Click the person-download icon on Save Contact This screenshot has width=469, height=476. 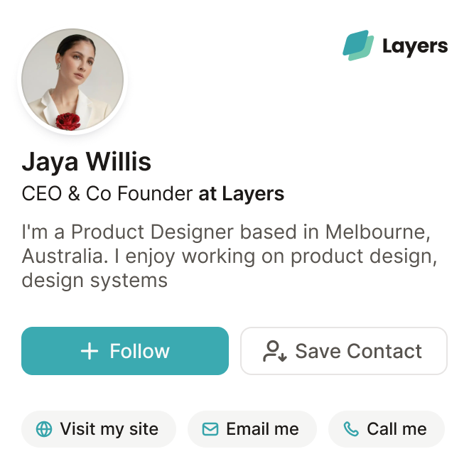(275, 351)
